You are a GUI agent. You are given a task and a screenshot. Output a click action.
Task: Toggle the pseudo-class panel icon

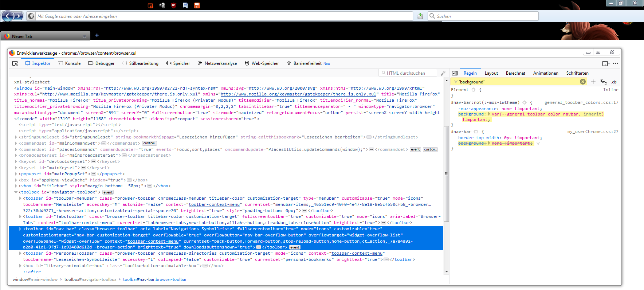tap(604, 82)
